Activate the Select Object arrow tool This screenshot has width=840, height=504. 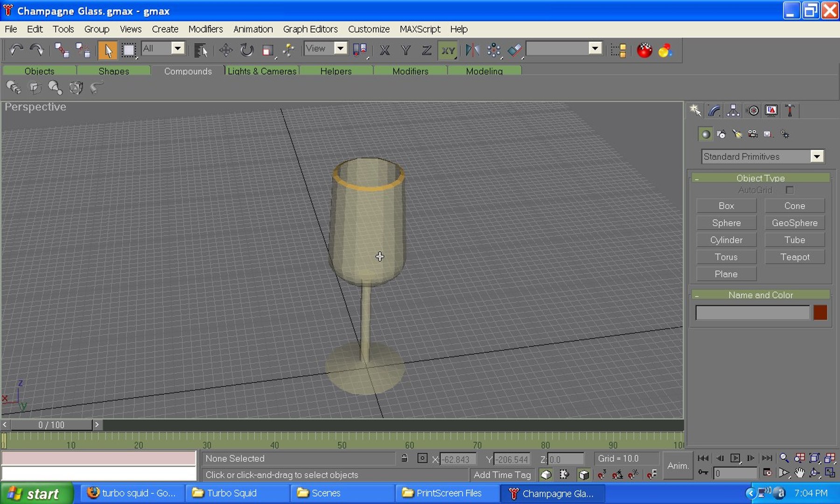coord(108,50)
